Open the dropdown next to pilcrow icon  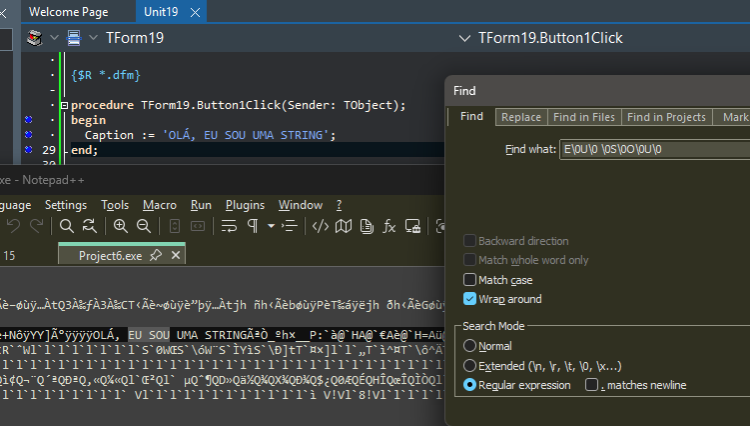tap(271, 226)
